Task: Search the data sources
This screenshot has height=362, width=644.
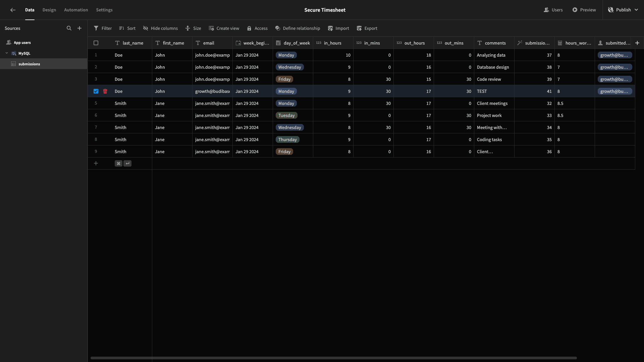Action: pos(69,28)
